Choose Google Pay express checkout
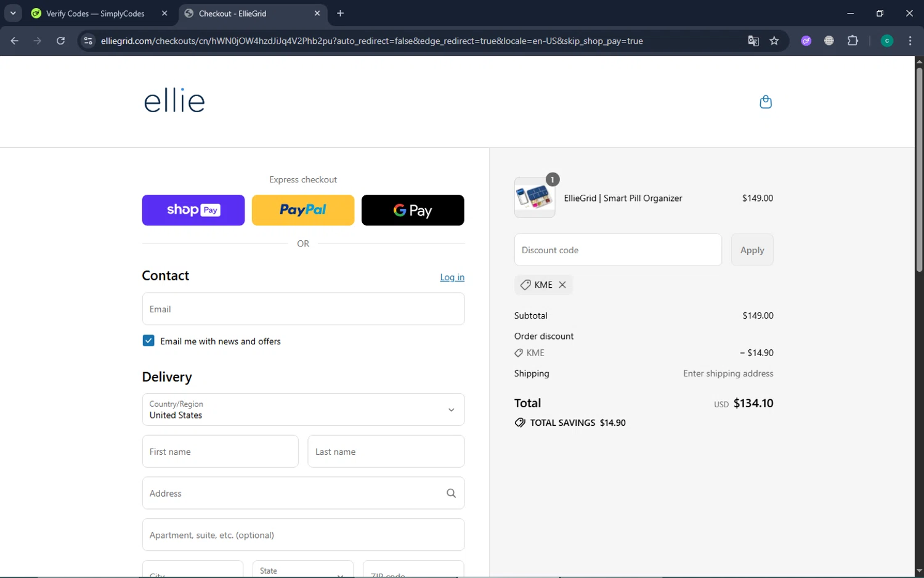 (413, 210)
